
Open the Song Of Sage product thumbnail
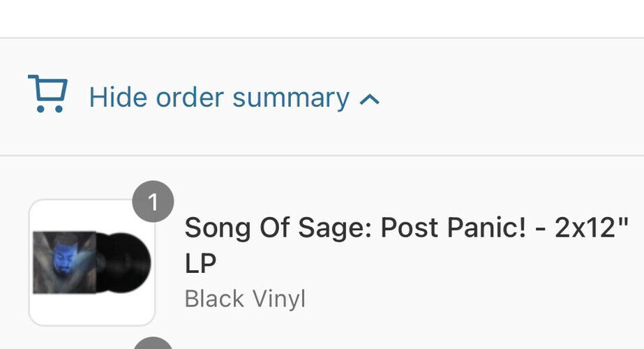coord(92,262)
